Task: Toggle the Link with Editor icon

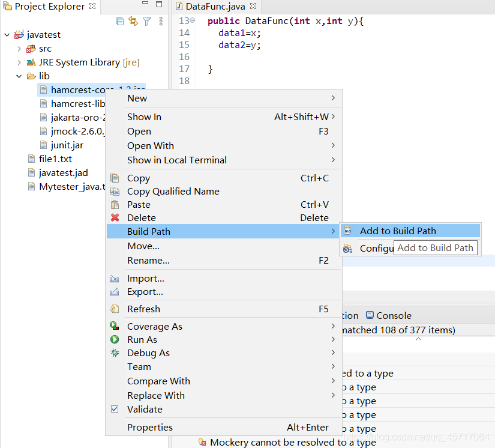Action: (133, 21)
